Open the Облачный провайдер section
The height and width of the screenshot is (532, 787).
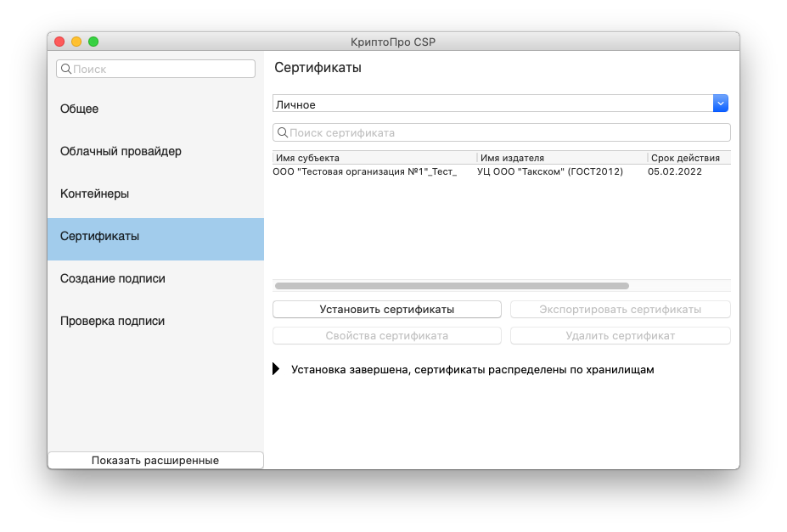tap(155, 151)
